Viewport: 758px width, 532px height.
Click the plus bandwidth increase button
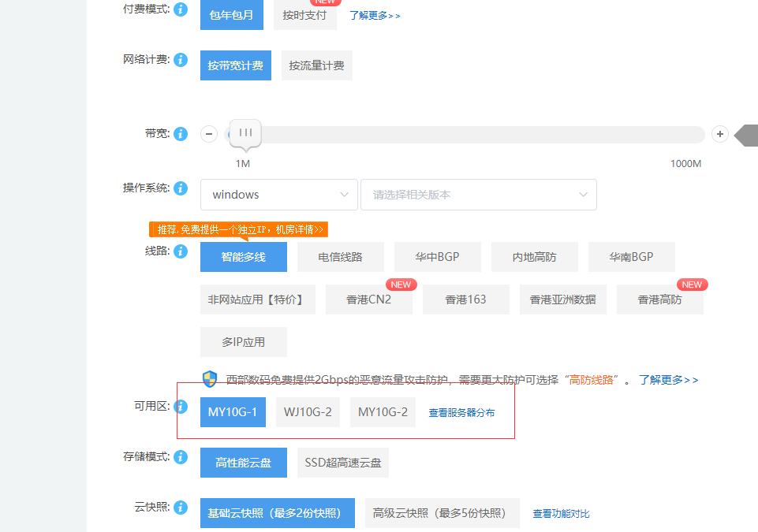719,134
